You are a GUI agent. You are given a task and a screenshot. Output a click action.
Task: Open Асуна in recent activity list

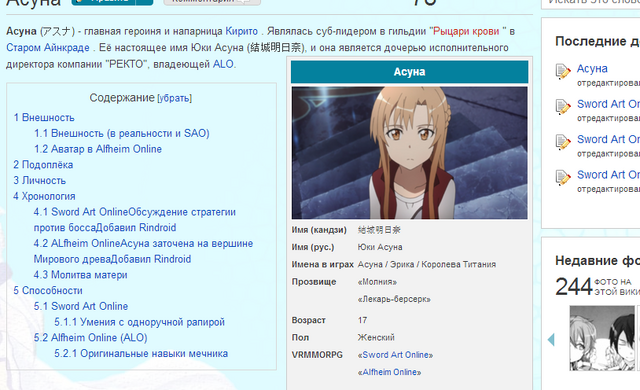coord(592,69)
